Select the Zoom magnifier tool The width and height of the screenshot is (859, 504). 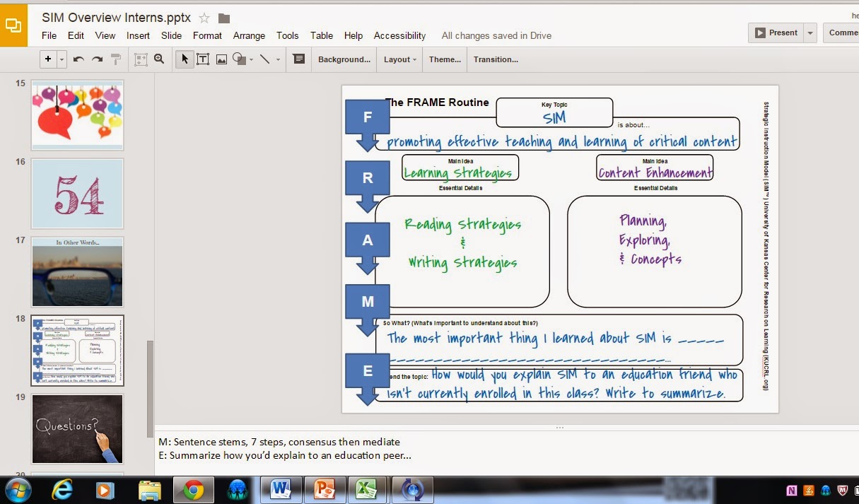159,59
